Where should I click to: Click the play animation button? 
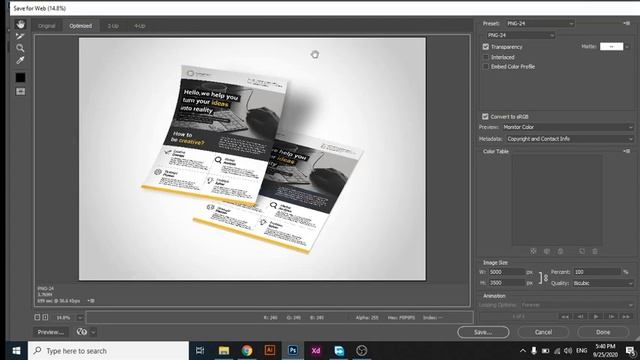pyautogui.click(x=596, y=317)
